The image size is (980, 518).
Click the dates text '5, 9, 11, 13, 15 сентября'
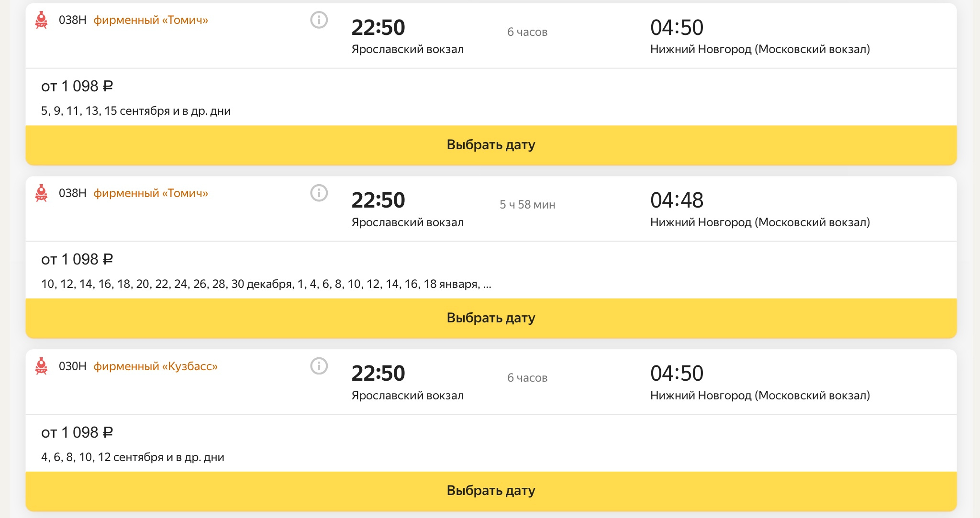point(136,111)
